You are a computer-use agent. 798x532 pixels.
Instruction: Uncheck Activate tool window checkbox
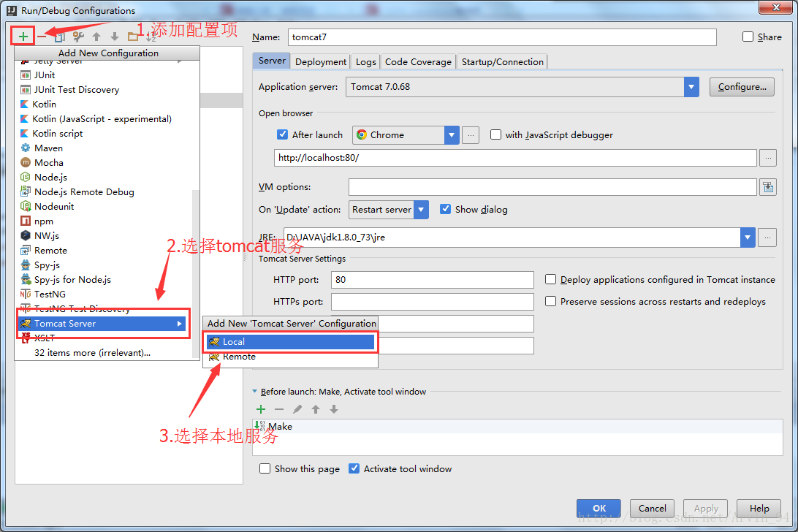(x=354, y=468)
